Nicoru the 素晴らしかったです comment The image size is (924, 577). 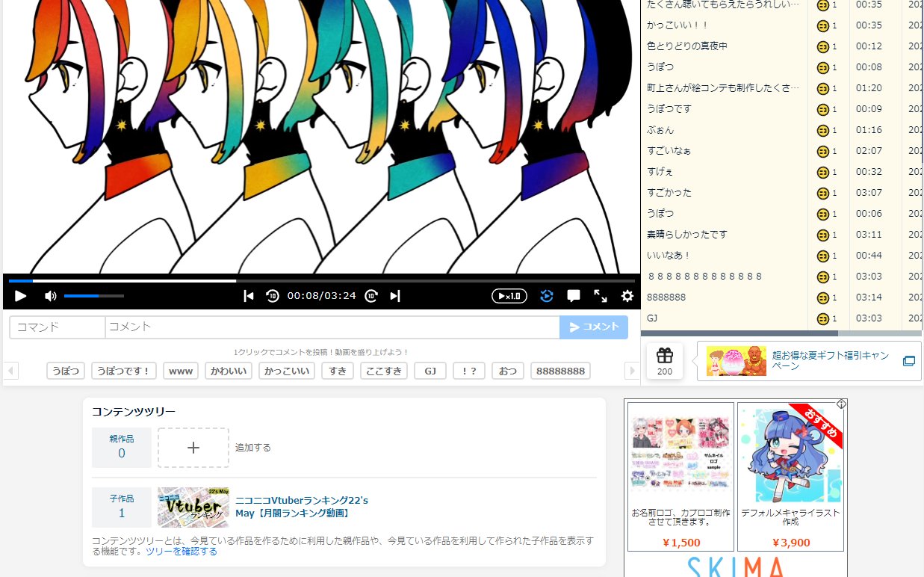[x=822, y=235]
